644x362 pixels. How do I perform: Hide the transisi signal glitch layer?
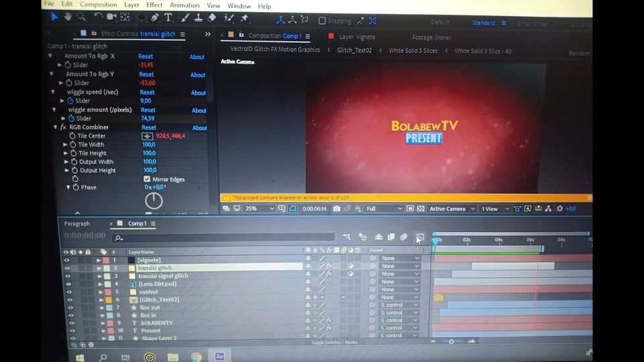(x=68, y=276)
